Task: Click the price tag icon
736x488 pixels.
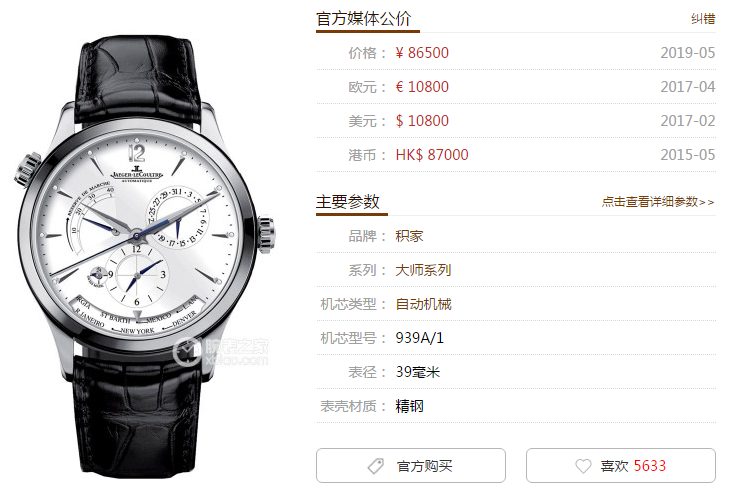Action: 376,466
